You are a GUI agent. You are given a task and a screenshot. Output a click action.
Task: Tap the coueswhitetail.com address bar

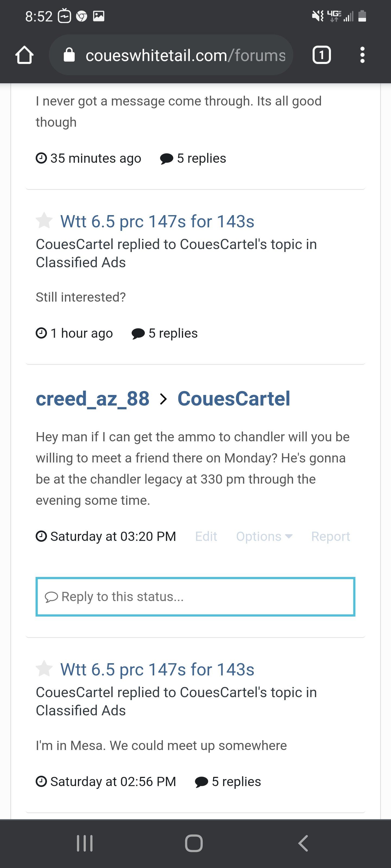(171, 55)
